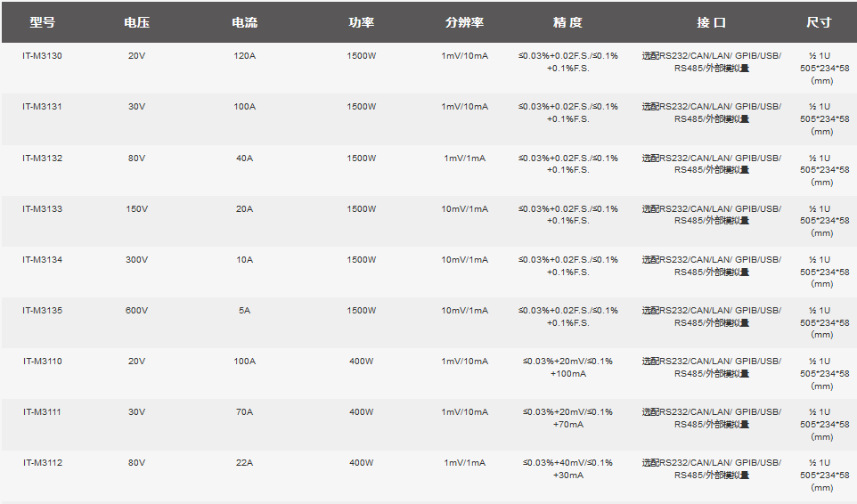Select the 尺寸 column header
Screen dimensions: 857x504
(x=818, y=22)
